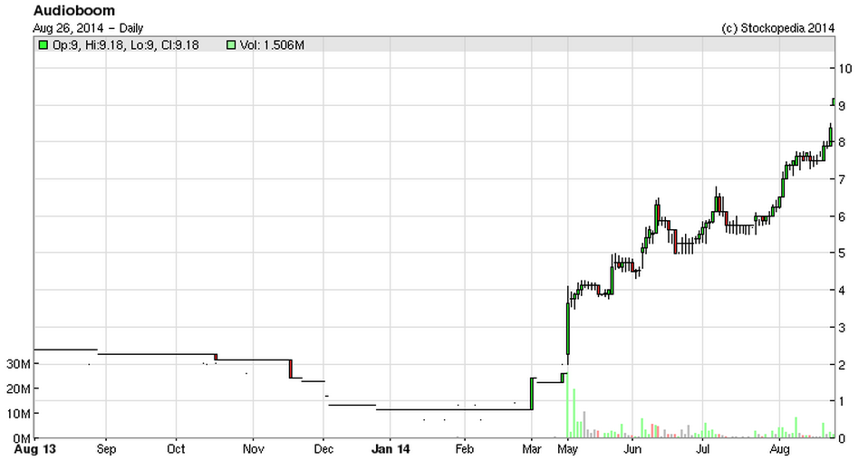868x470 pixels.
Task: Click the price axis value 9
Action: pos(842,106)
